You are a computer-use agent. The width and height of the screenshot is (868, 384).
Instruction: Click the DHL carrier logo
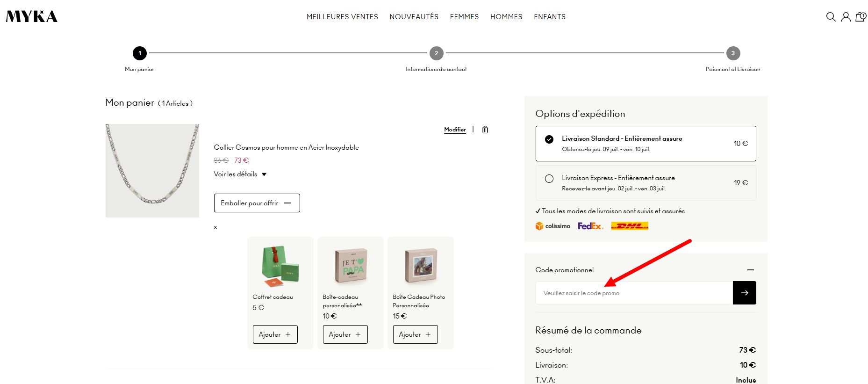click(630, 226)
